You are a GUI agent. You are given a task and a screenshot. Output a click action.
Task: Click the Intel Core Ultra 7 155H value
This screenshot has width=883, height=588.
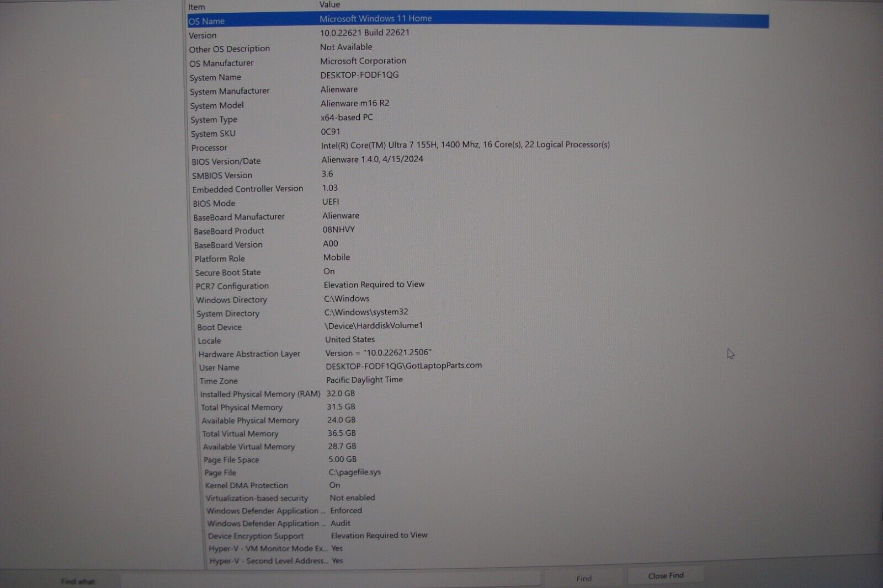click(465, 145)
